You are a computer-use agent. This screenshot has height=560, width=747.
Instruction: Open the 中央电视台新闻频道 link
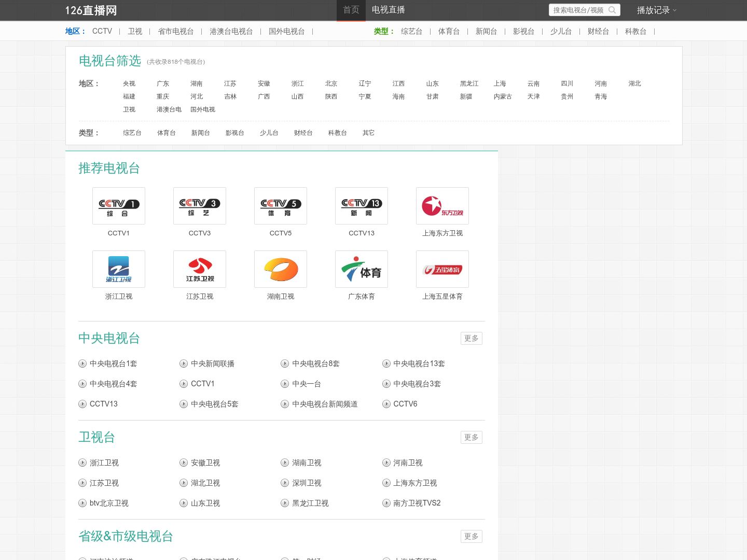pyautogui.click(x=325, y=404)
